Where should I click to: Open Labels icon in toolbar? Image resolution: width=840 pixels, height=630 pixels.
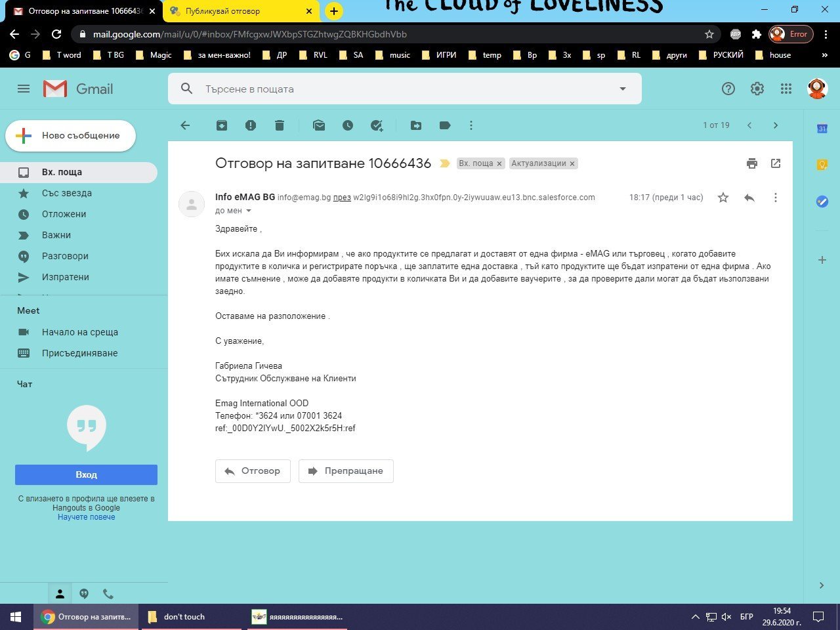(x=445, y=125)
